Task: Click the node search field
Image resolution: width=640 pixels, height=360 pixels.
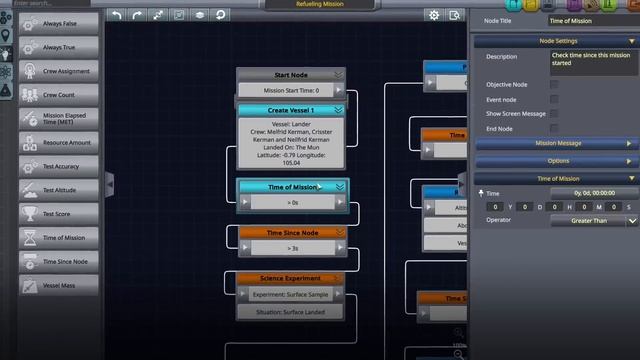Action: coord(51,3)
